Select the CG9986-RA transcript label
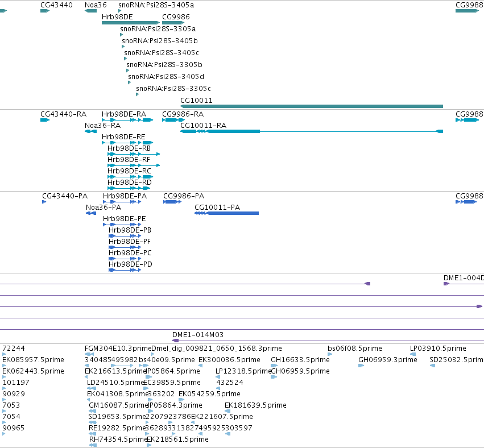The height and width of the screenshot is (448, 484). point(183,114)
